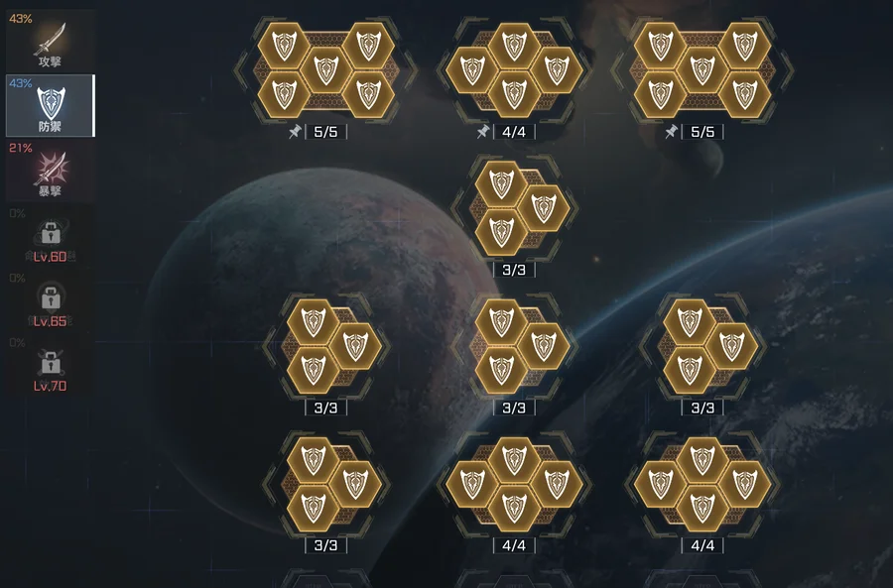Select top shield hexagon in top-middle 4/4 cluster

(514, 46)
